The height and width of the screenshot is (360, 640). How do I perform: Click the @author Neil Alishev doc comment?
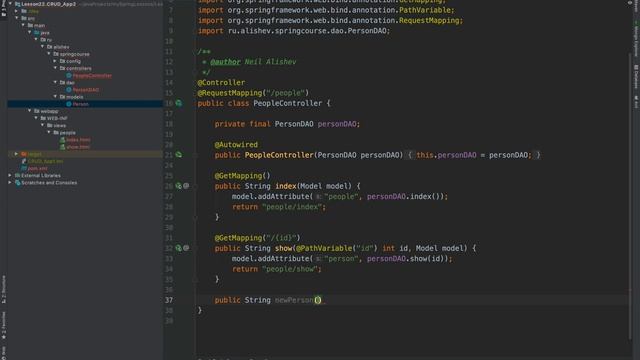pyautogui.click(x=253, y=62)
